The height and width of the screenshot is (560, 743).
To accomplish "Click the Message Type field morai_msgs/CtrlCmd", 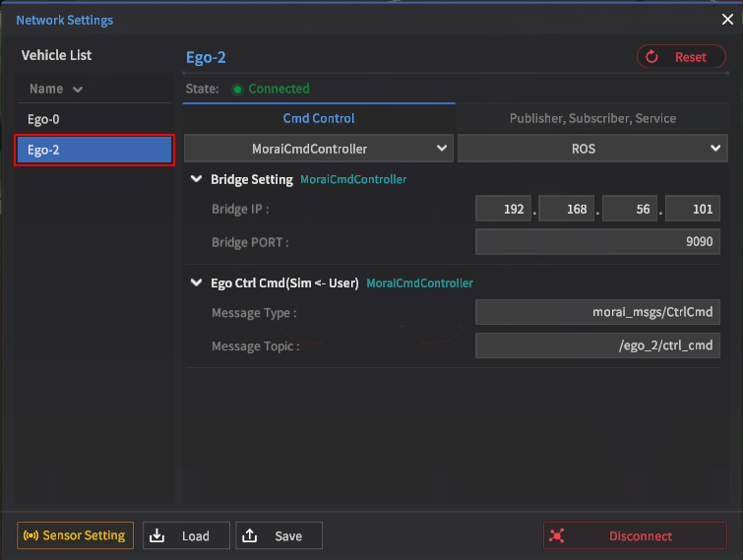I will (x=597, y=313).
